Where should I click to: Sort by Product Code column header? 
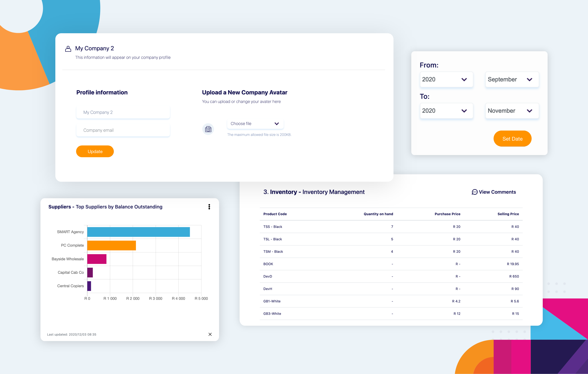(275, 214)
